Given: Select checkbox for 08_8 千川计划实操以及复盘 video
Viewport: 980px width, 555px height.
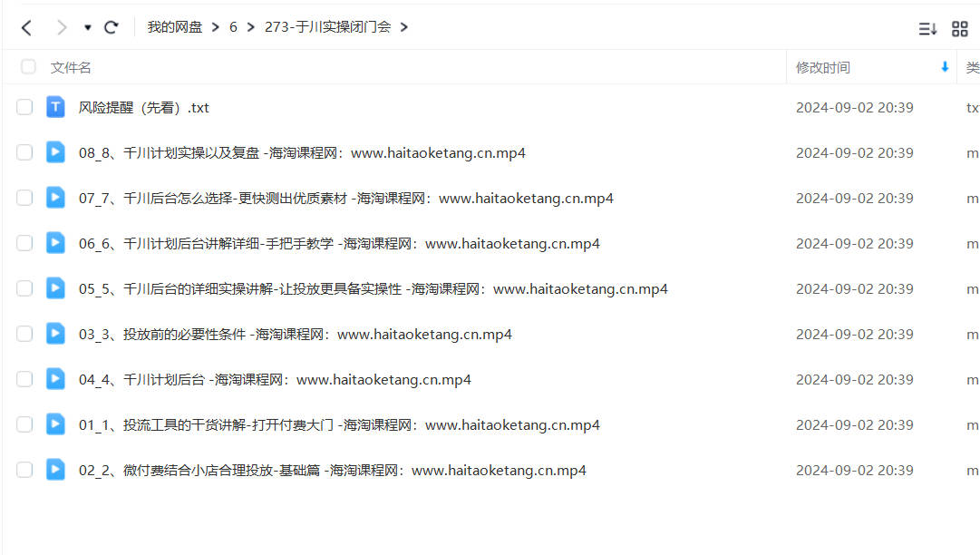Looking at the screenshot, I should pos(24,152).
